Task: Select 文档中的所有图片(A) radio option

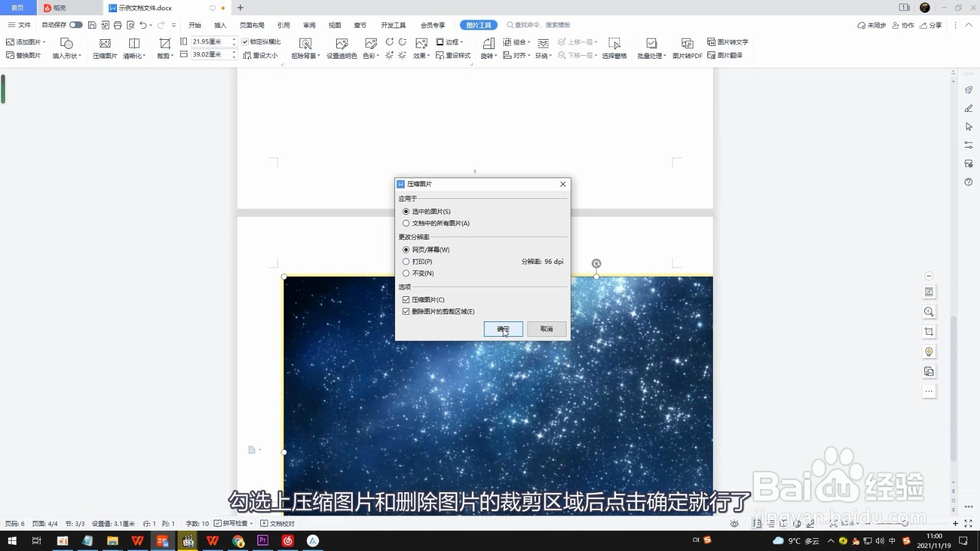Action: pos(435,223)
